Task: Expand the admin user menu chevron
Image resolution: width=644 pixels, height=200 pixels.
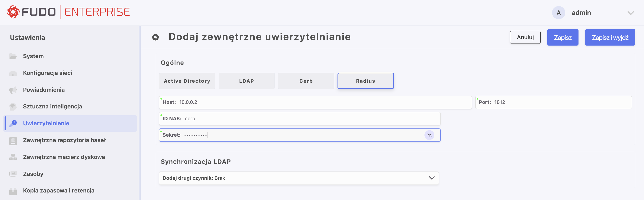Action: point(630,13)
